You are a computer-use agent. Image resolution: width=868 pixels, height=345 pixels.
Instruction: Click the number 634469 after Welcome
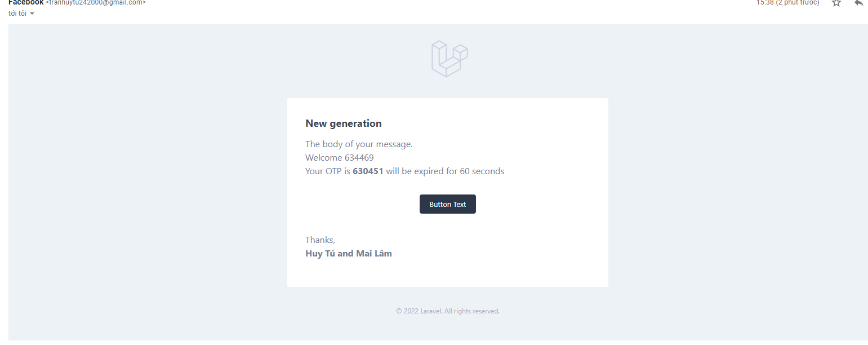click(359, 158)
